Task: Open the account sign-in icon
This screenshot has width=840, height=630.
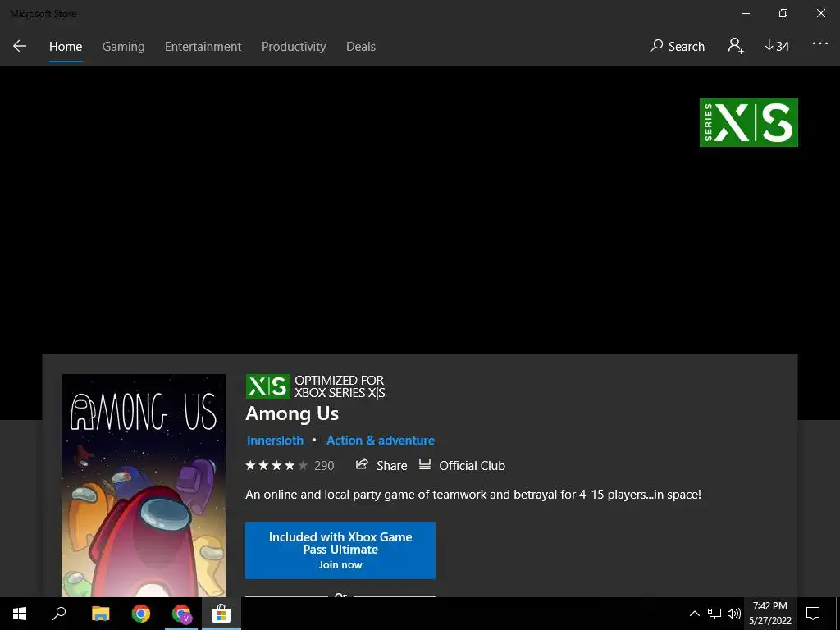Action: [736, 46]
